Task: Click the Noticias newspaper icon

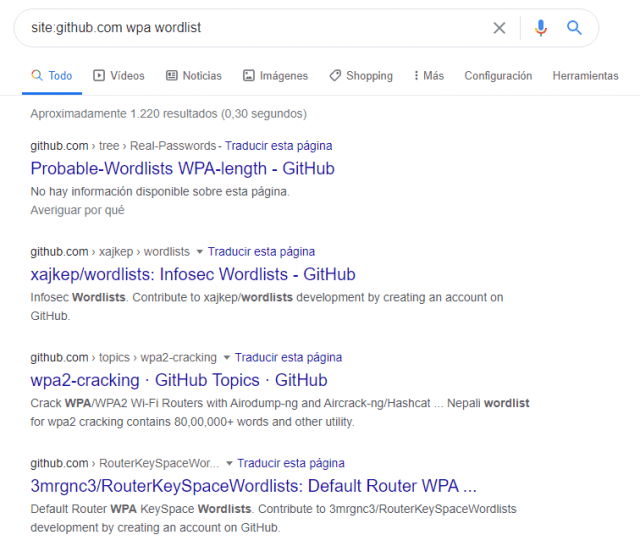Action: pos(172,76)
